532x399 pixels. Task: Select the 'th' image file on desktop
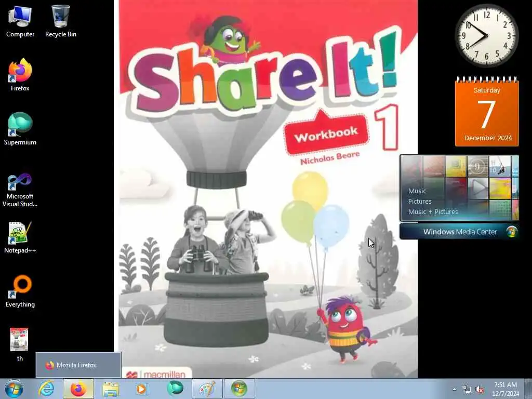[x=19, y=344]
